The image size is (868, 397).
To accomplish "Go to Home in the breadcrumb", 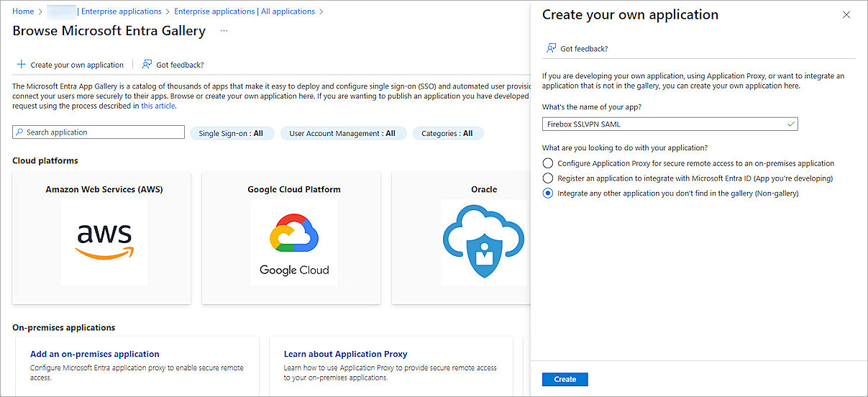I will (x=23, y=12).
